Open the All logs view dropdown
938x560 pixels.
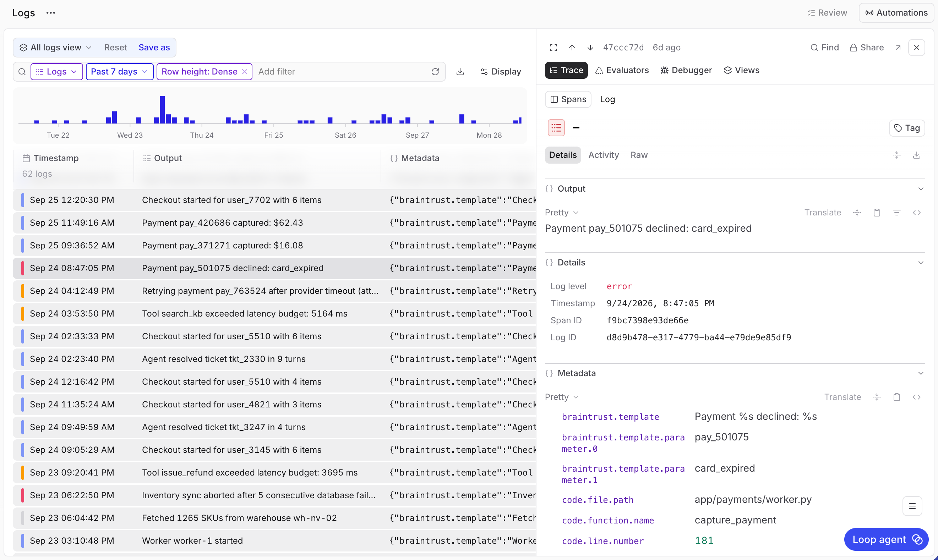pos(55,48)
